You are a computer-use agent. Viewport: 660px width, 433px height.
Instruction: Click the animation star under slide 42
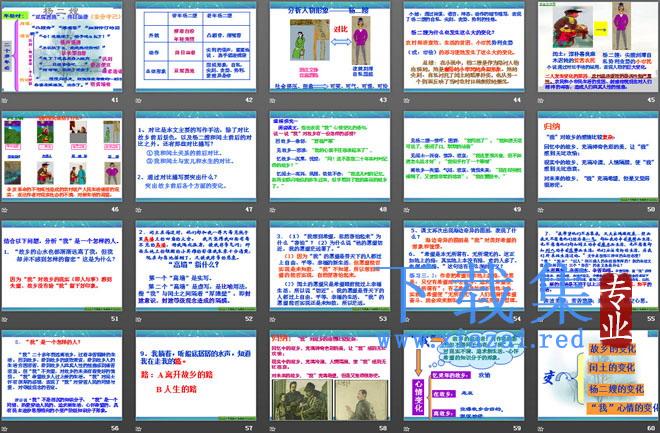point(138,100)
